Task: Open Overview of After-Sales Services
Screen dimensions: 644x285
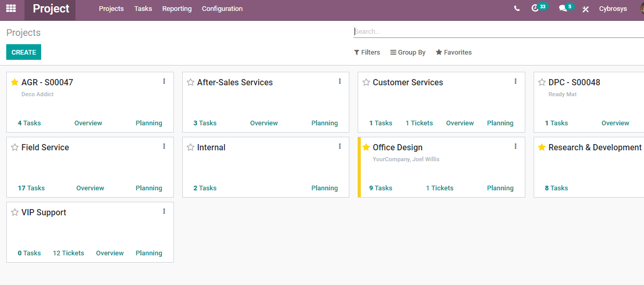Action: pyautogui.click(x=264, y=123)
